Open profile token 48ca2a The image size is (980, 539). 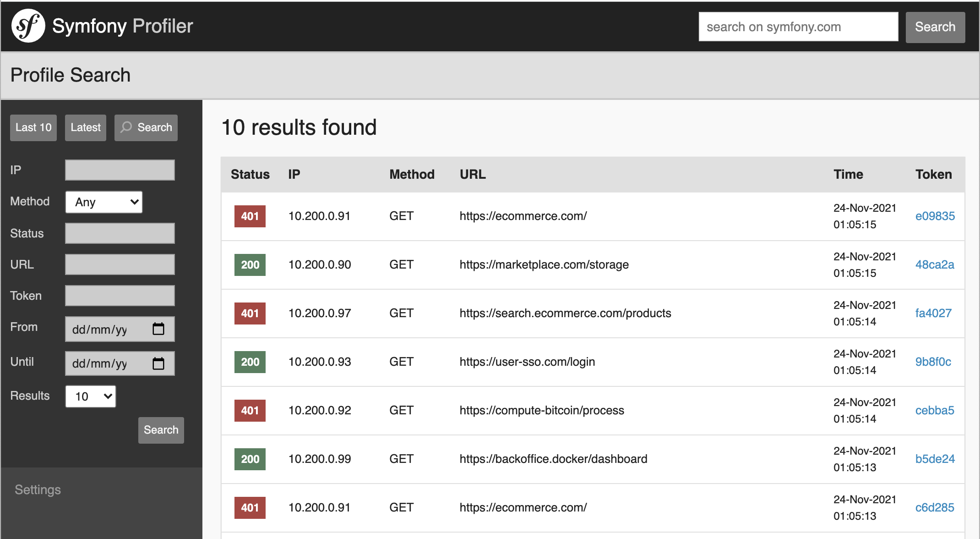tap(934, 265)
